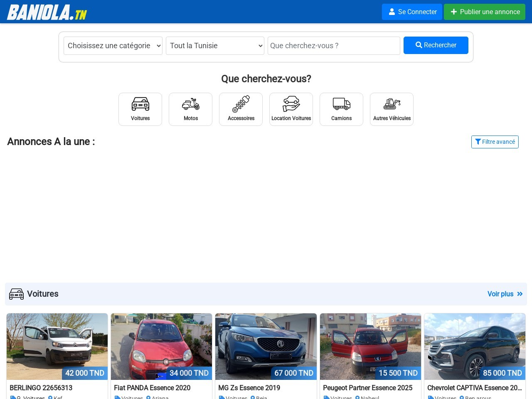The width and height of the screenshot is (532, 399).
Task: Click the Voitures section heading text
Action: pyautogui.click(x=42, y=294)
